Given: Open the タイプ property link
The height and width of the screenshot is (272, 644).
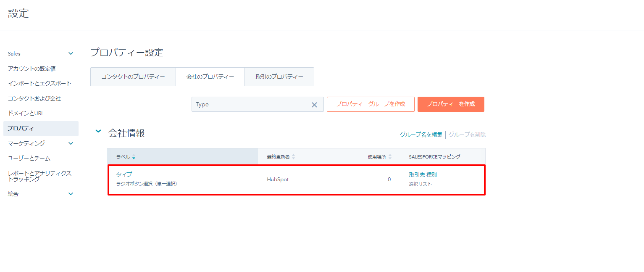Looking at the screenshot, I should click(x=124, y=174).
